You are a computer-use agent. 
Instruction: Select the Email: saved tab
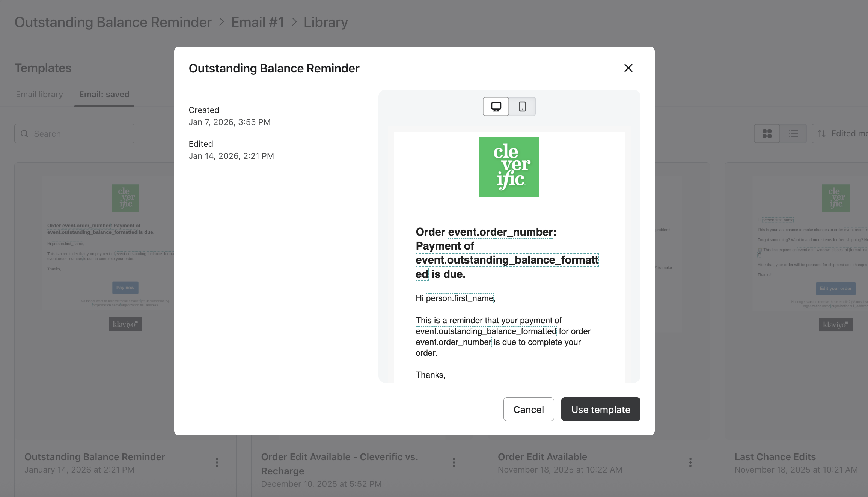click(104, 95)
